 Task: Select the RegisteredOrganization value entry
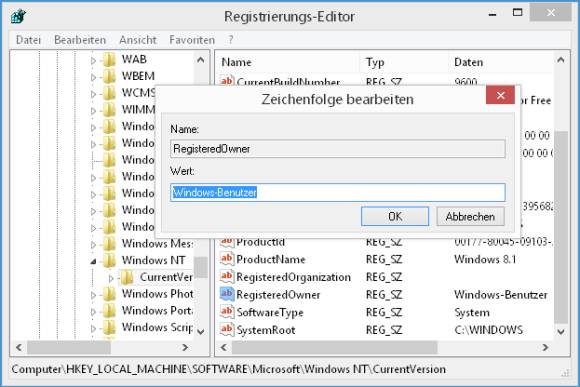click(293, 277)
